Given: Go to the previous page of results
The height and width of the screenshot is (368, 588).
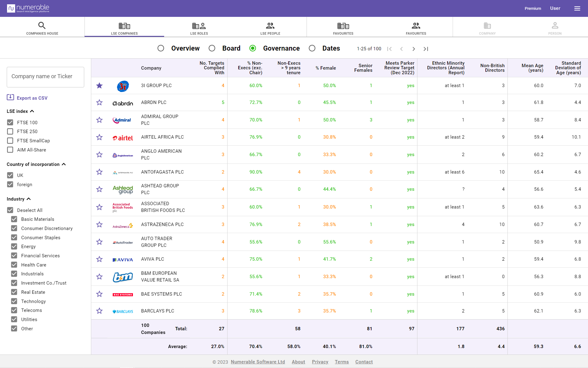Looking at the screenshot, I should [401, 49].
